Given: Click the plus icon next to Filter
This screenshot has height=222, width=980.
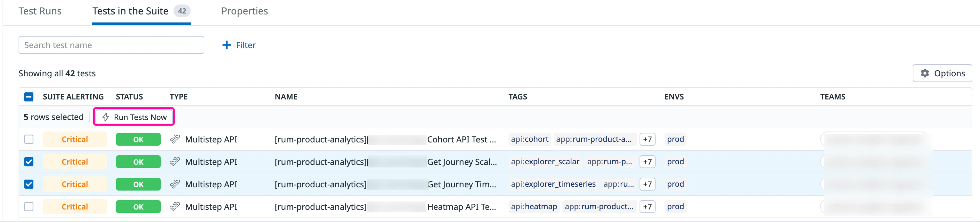Looking at the screenshot, I should pyautogui.click(x=226, y=45).
